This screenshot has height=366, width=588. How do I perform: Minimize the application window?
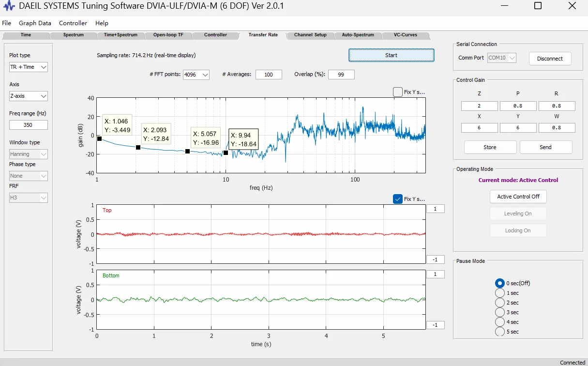pyautogui.click(x=505, y=6)
